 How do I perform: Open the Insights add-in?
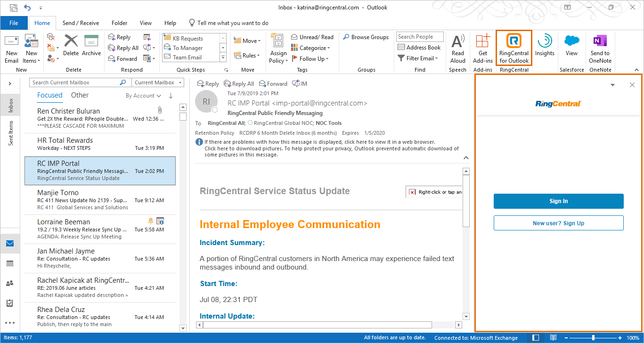pos(545,46)
